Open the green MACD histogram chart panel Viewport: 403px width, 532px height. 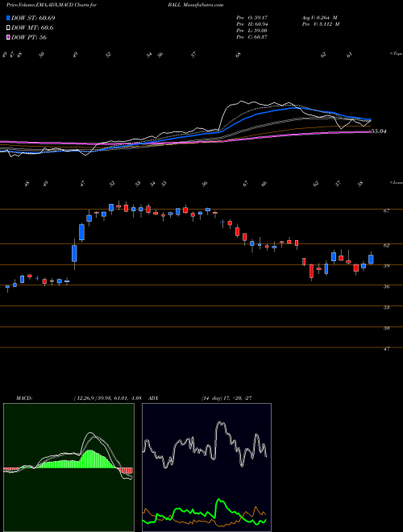click(x=69, y=468)
